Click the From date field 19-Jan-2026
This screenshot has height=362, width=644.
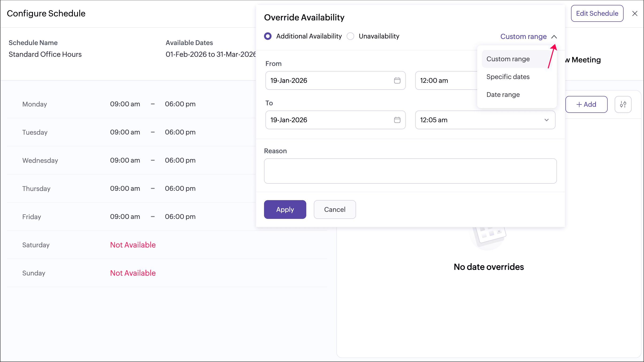point(327,80)
